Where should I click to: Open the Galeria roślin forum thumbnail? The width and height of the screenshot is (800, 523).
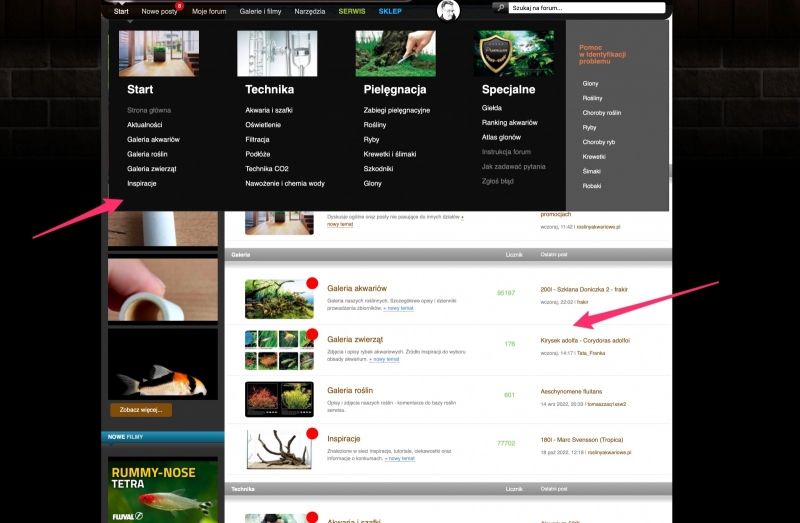click(x=279, y=399)
